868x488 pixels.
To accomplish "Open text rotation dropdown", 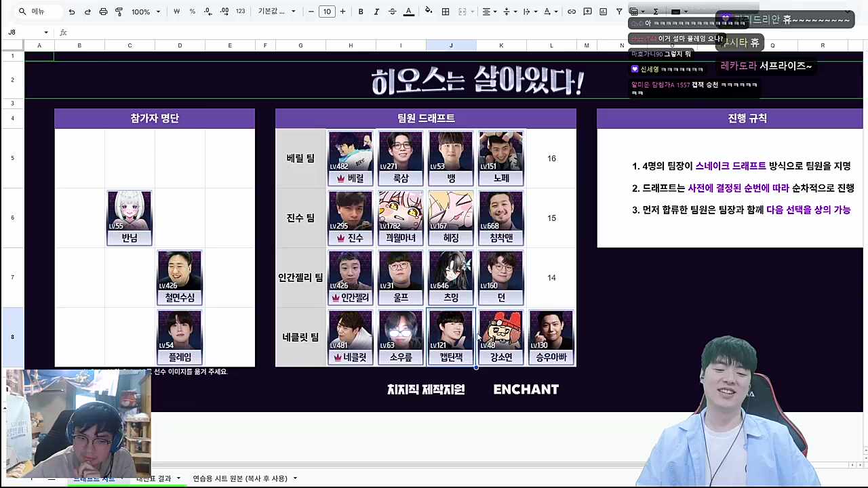I will point(550,12).
